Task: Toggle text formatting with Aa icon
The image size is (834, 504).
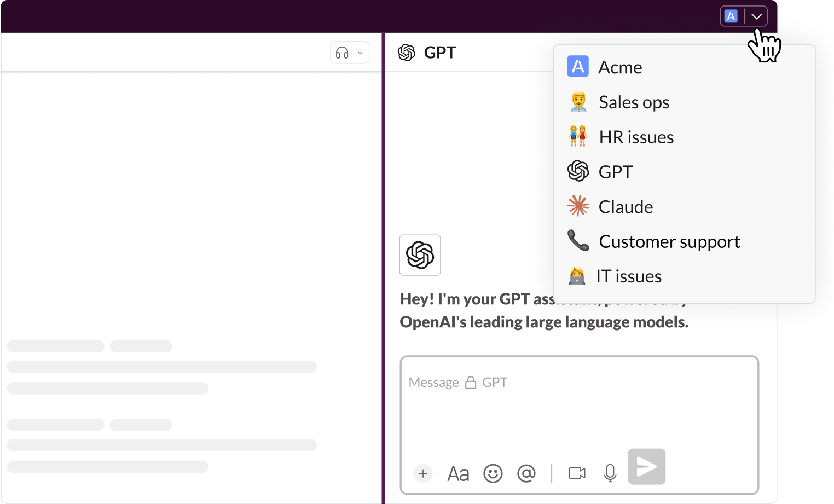Action: [458, 473]
